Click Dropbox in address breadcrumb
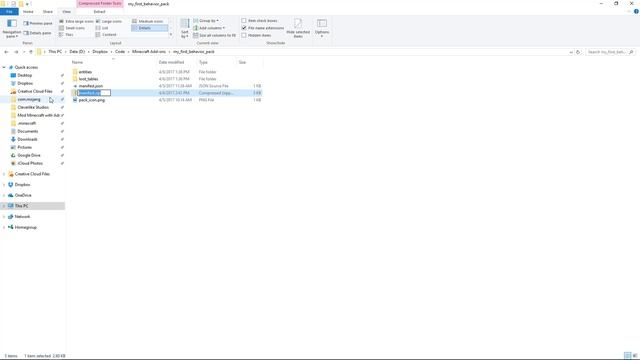The height and width of the screenshot is (360, 640). point(100,52)
